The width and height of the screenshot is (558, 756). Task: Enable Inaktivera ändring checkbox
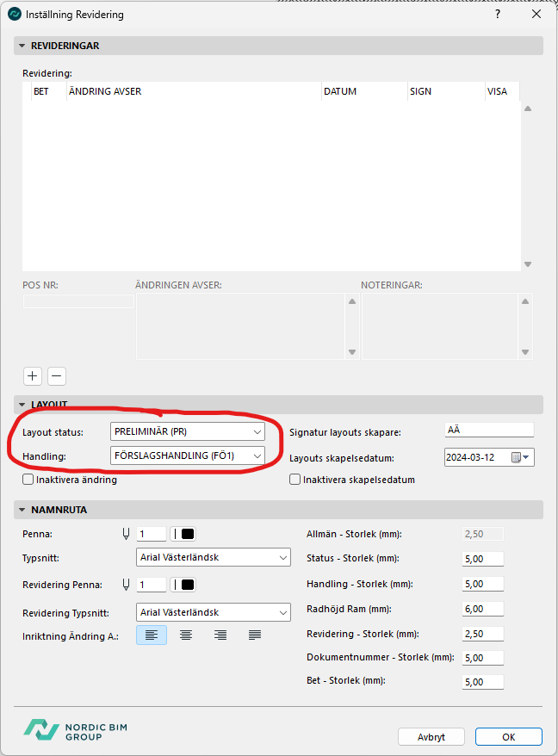(28, 480)
